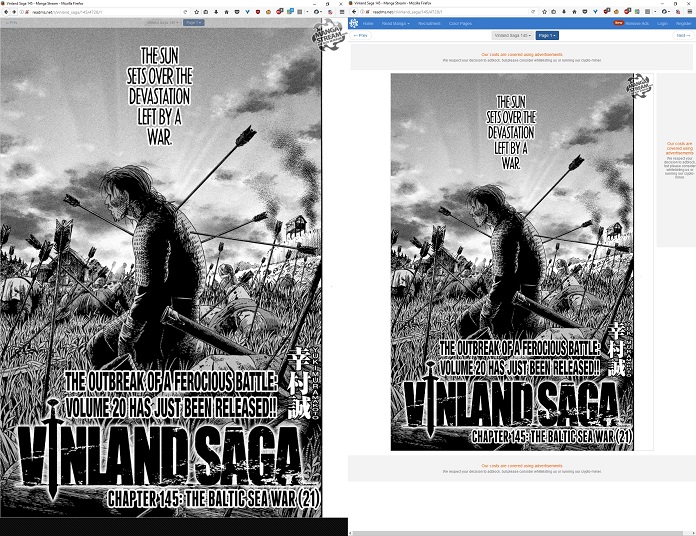Open library icon in right window toolbar
The image size is (696, 536).
click(x=554, y=12)
